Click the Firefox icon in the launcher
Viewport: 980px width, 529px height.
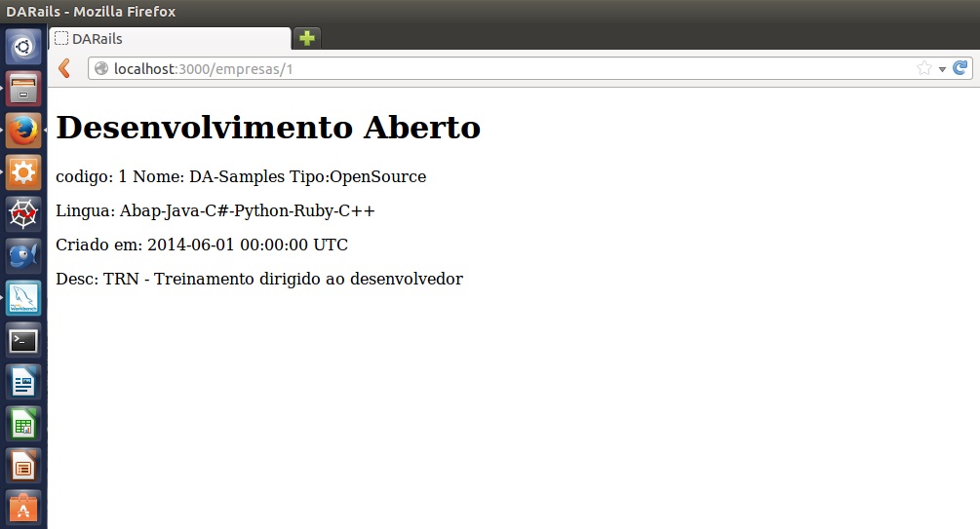click(23, 130)
